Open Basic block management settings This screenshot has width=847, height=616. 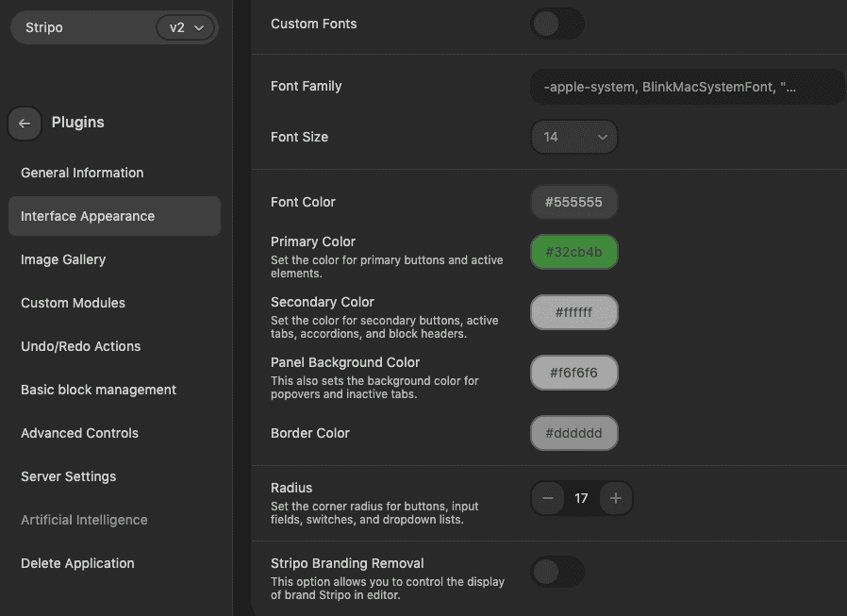(98, 390)
